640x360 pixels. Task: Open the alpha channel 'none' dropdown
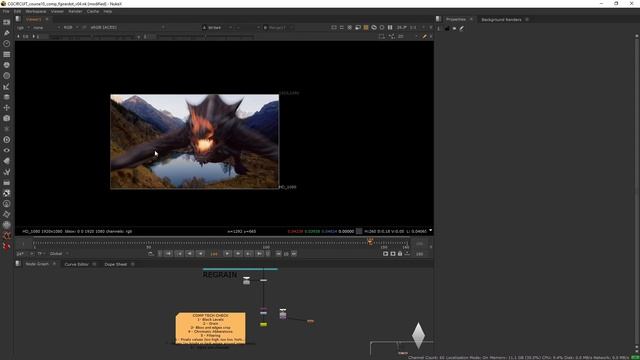[x=47, y=27]
